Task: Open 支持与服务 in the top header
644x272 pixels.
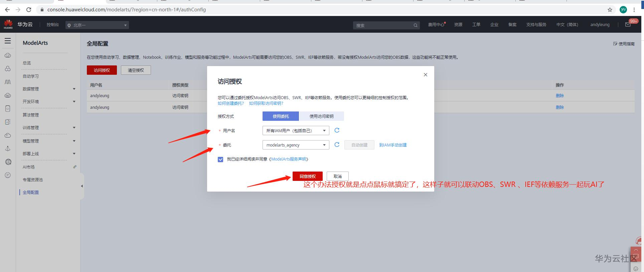Action: 536,25
